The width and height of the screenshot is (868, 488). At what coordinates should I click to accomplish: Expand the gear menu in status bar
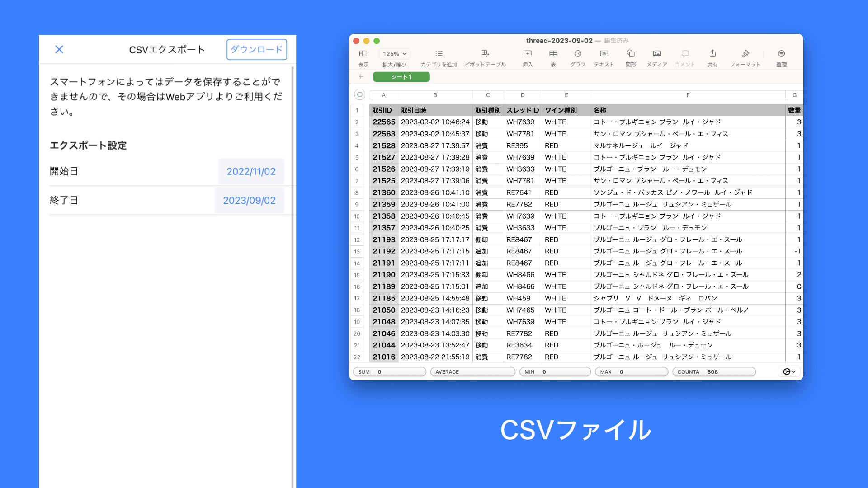789,371
